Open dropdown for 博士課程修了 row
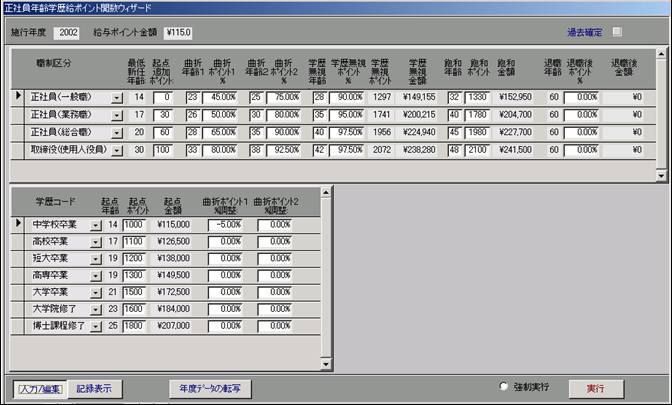 click(96, 327)
